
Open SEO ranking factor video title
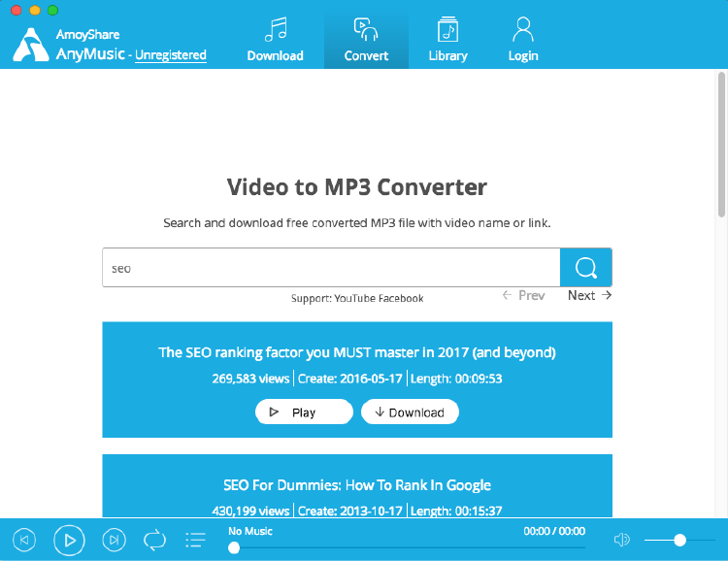click(357, 352)
